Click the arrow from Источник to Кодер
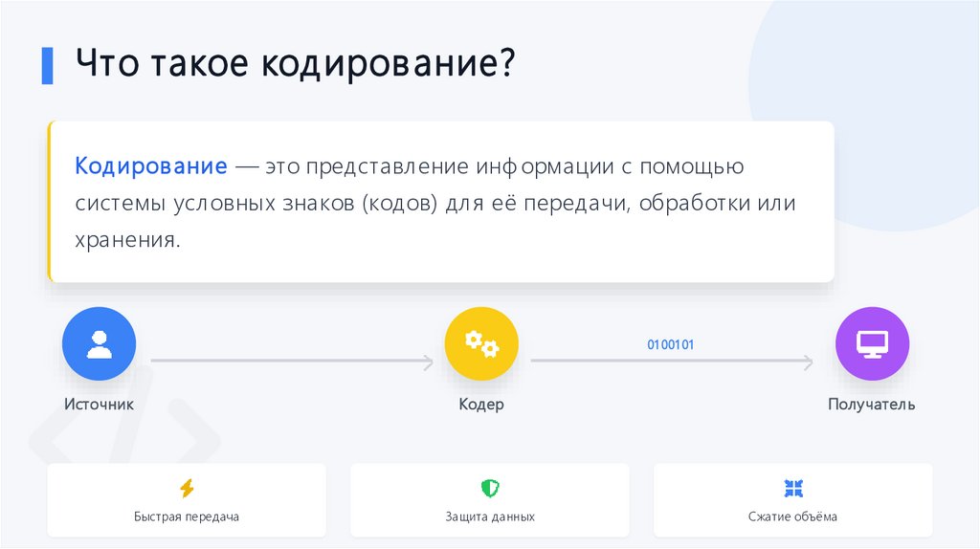The width and height of the screenshot is (980, 549). pos(292,362)
